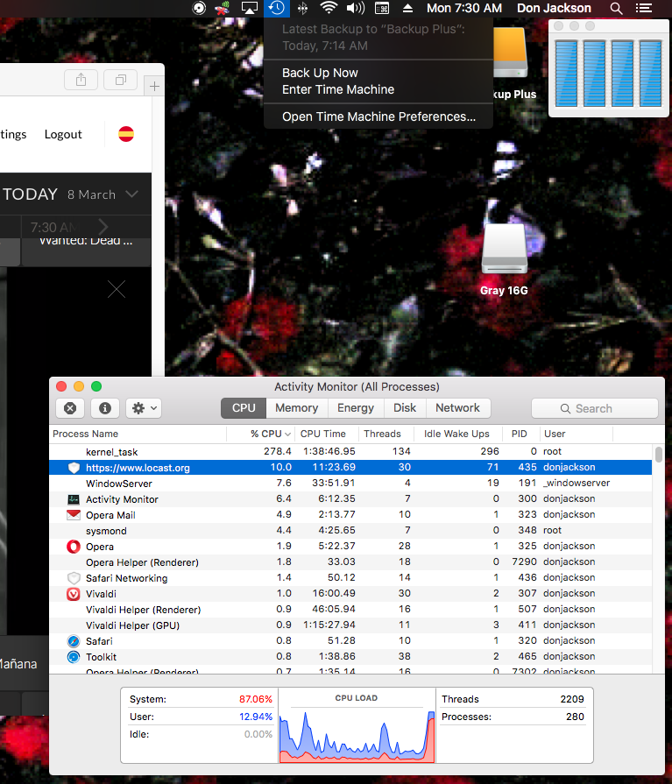Image resolution: width=672 pixels, height=784 pixels.
Task: Choose Back Up Now from Time Machine menu
Action: 378,73
